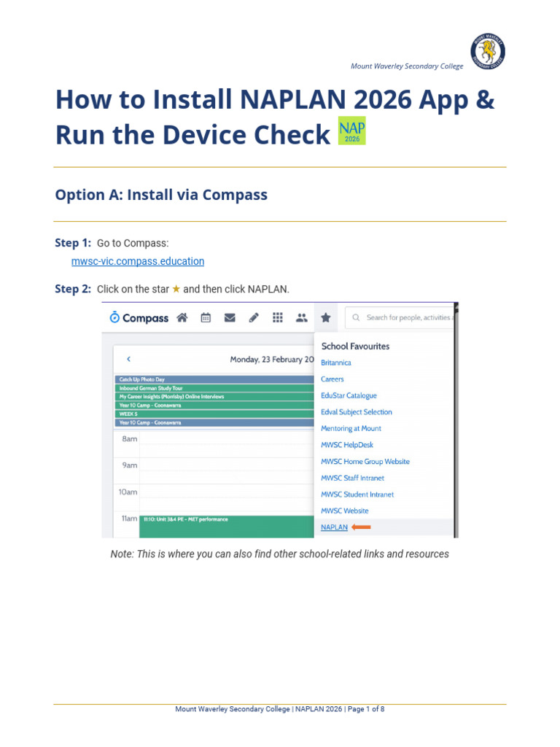This screenshot has width=560, height=747.
Task: Go to previous day with left chevron
Action: [128, 359]
